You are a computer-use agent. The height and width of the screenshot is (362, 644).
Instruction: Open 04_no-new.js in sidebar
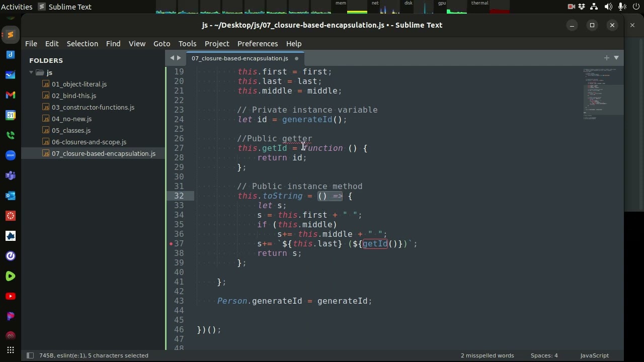click(71, 119)
